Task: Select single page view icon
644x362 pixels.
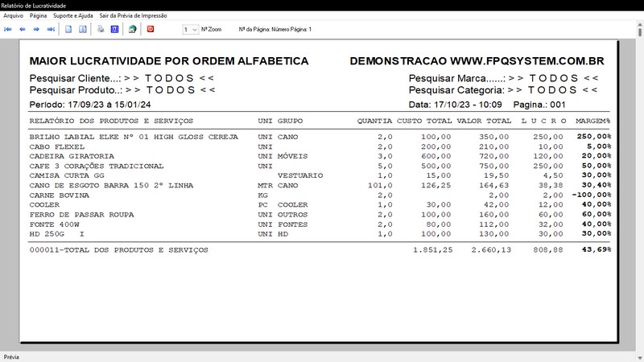Action: 70,29
